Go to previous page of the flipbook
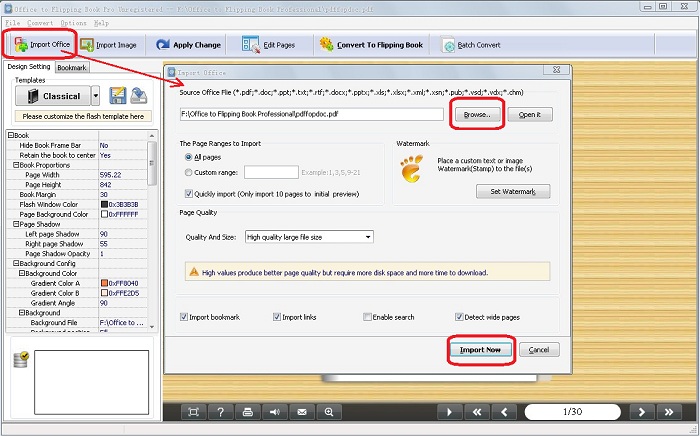Screen dimensions: 700x436 [x=504, y=412]
